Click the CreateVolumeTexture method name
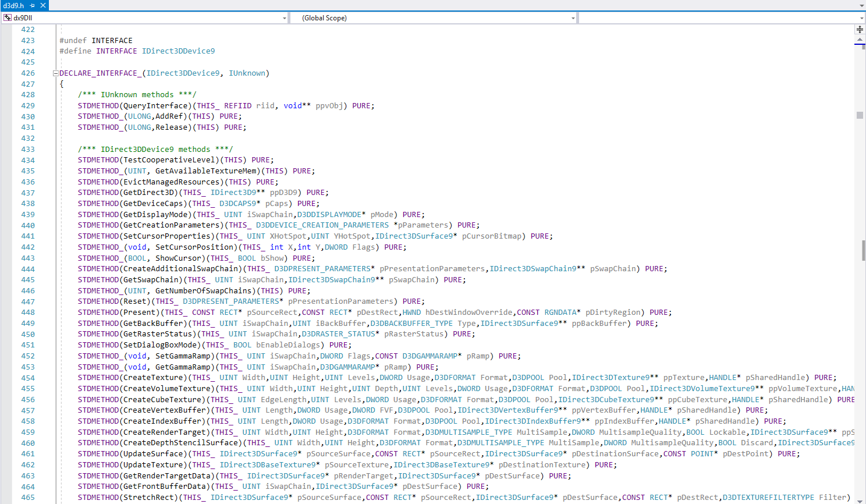 point(166,389)
